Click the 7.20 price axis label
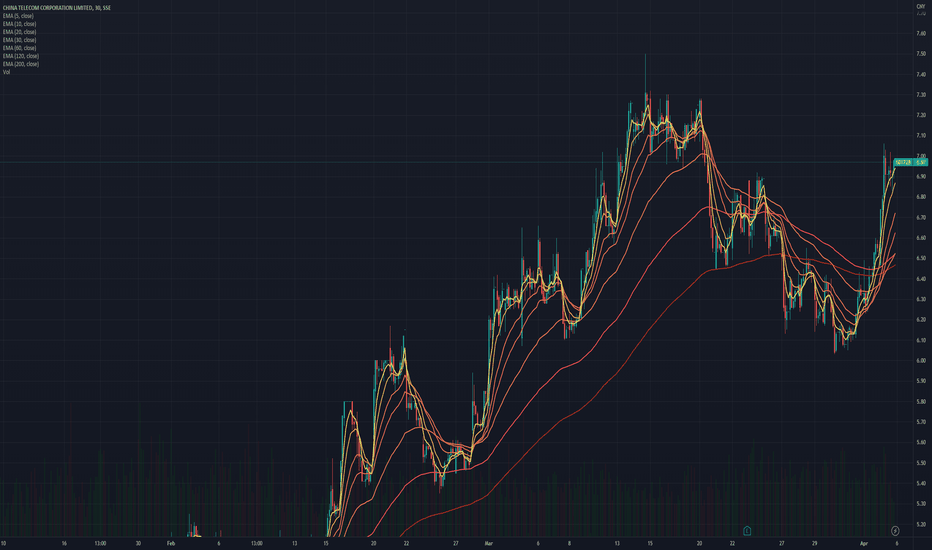The width and height of the screenshot is (932, 550). tap(921, 115)
